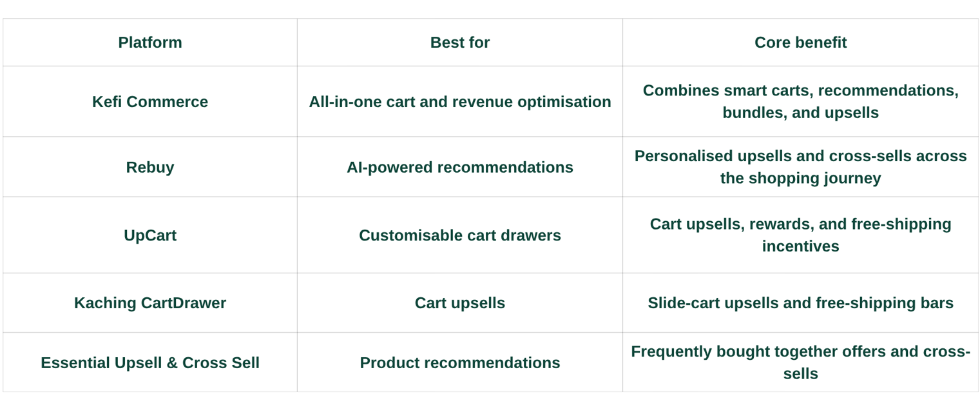
Task: Click shopping journey text in Rebuy row
Action: 814,179
